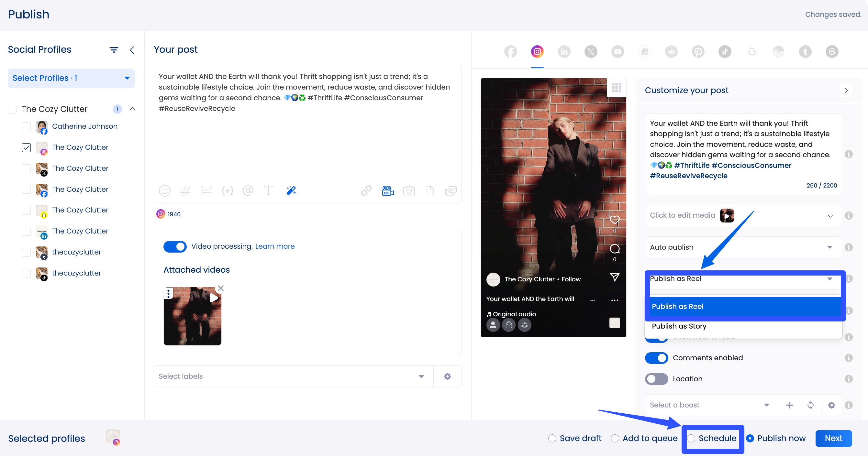The width and height of the screenshot is (868, 456).
Task: Click the Next button
Action: [x=833, y=438]
